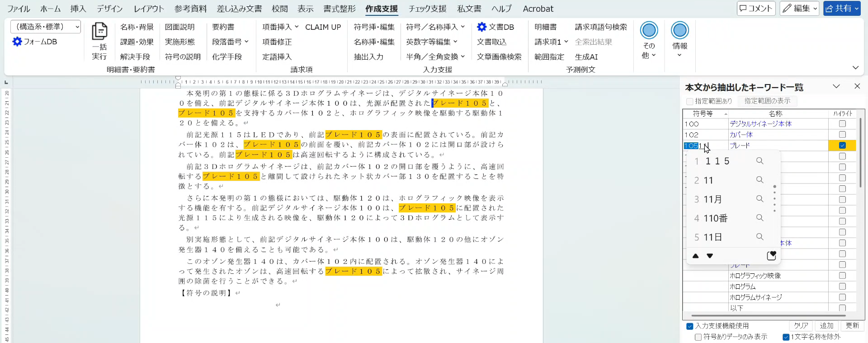Search suggestion 115 magnifier icon
Image resolution: width=868 pixels, height=343 pixels.
pos(760,161)
